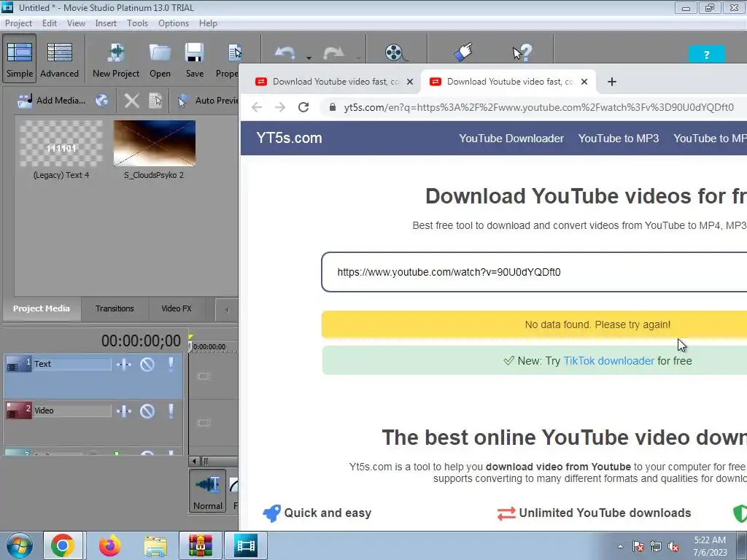Open a project file
The width and height of the screenshot is (747, 560).
(x=160, y=60)
